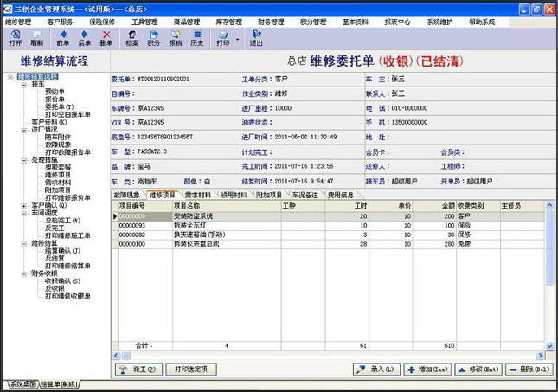This screenshot has height=392, width=558.
Task: Collapse the 财务收银 tree branch
Action: coord(24,273)
